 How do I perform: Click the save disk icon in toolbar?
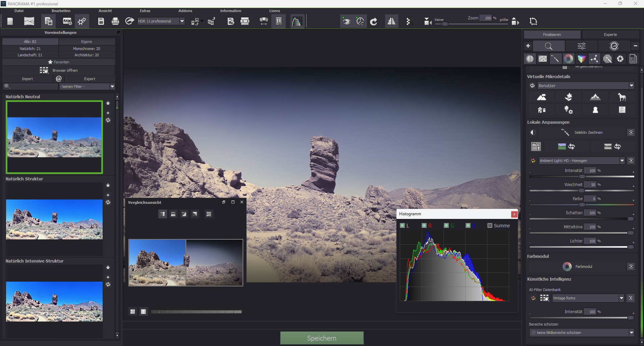click(101, 21)
